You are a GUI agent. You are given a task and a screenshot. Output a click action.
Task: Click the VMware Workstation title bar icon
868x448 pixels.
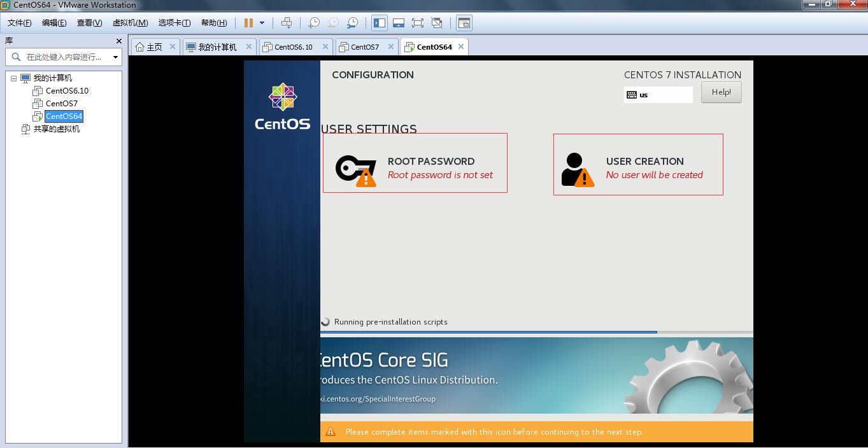[x=6, y=5]
